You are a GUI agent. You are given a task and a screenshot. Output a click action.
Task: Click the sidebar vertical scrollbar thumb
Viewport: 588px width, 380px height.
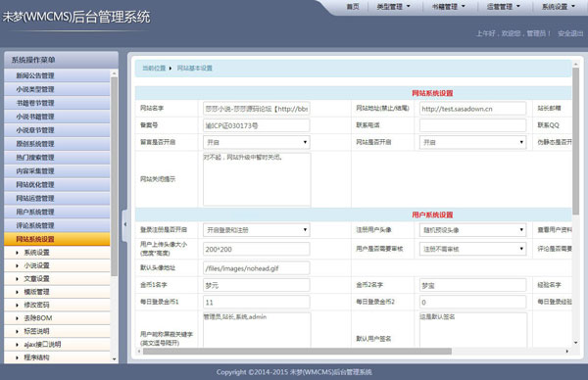[115, 176]
